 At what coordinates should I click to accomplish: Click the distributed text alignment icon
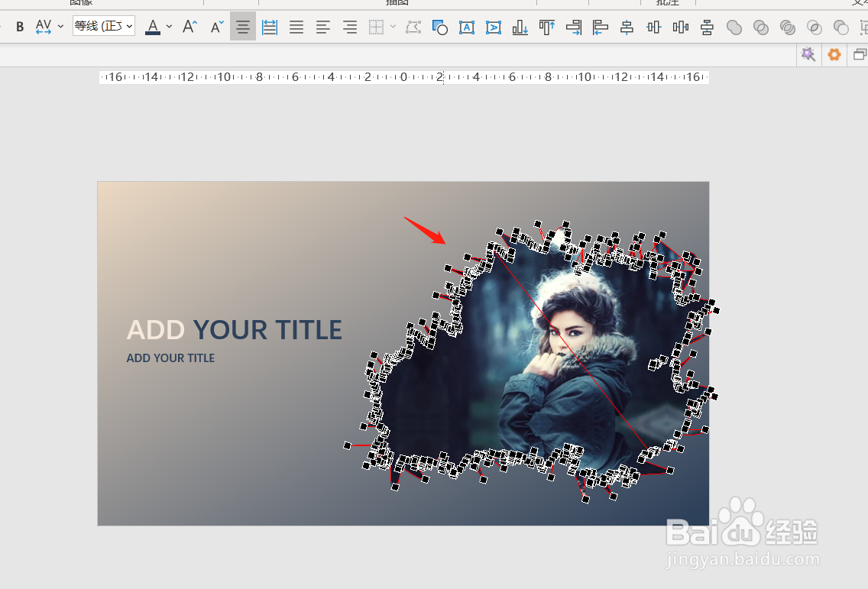(270, 27)
